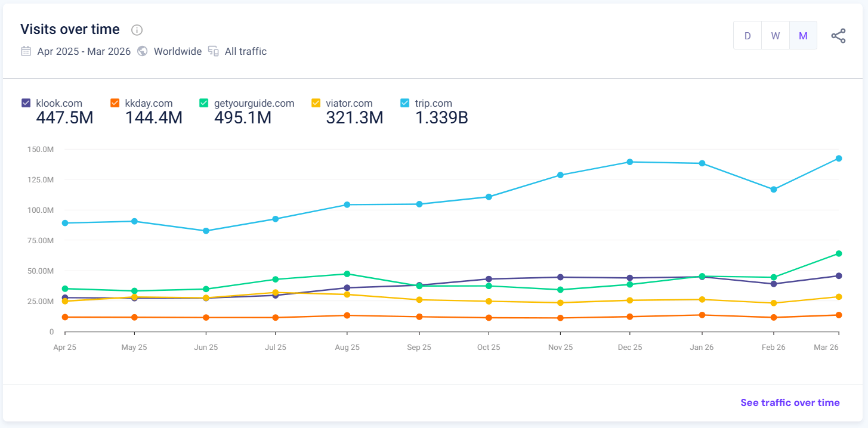The width and height of the screenshot is (868, 428).
Task: Click getyourguide.com point for Mar 26
Action: (839, 254)
